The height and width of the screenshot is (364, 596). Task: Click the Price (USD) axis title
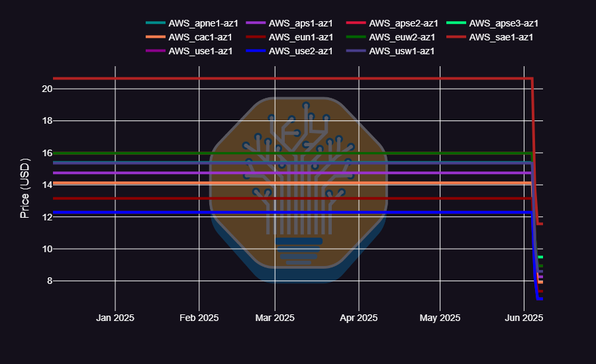pyautogui.click(x=25, y=188)
